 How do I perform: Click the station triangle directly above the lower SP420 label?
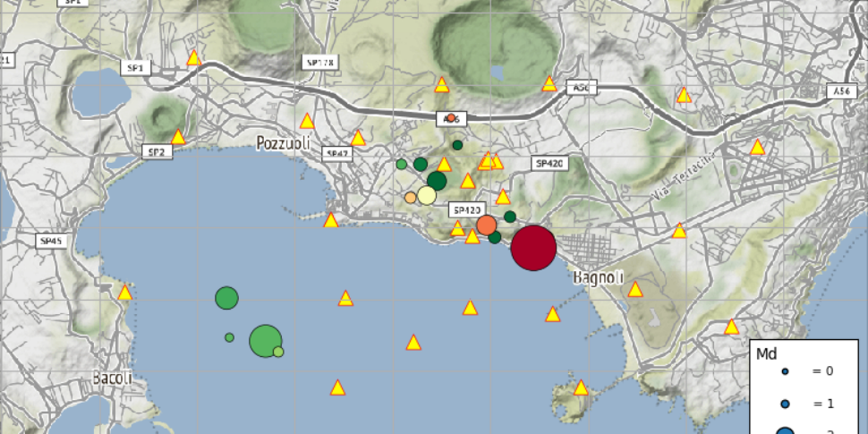point(468,181)
